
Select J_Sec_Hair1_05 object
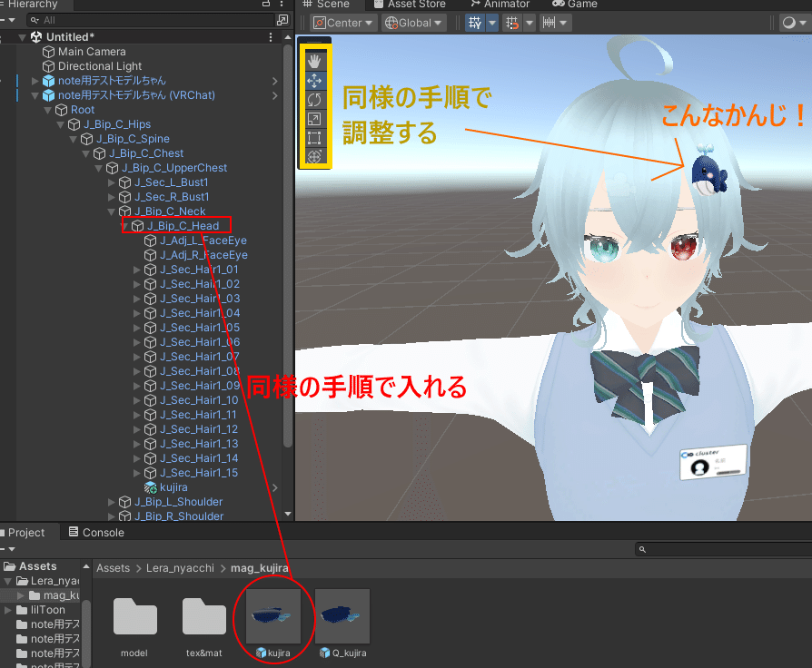coord(200,328)
